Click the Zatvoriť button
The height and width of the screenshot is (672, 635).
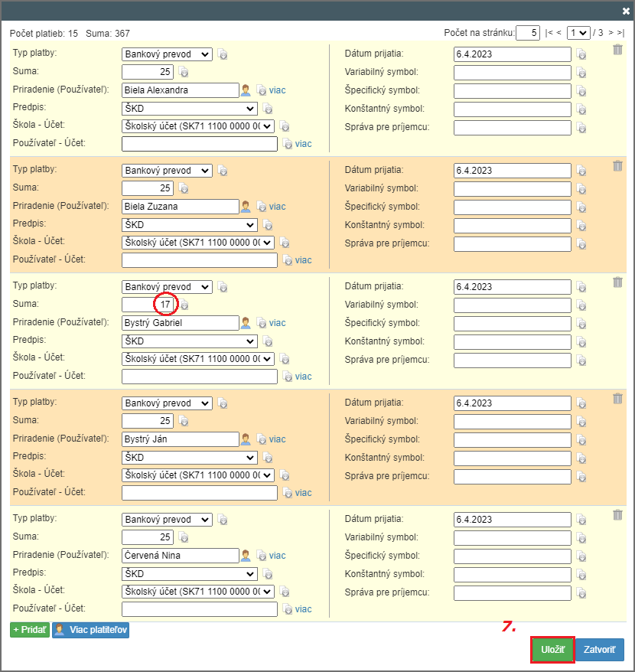[x=600, y=650]
